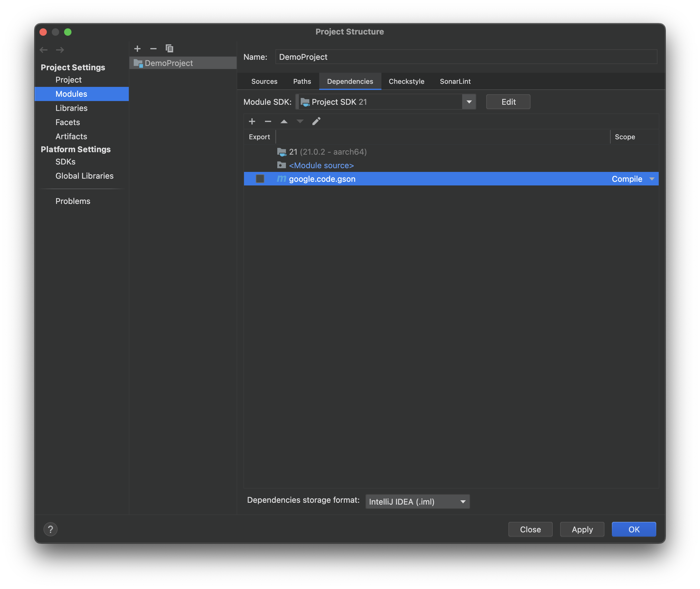Switch to the Sources tab

click(x=264, y=81)
